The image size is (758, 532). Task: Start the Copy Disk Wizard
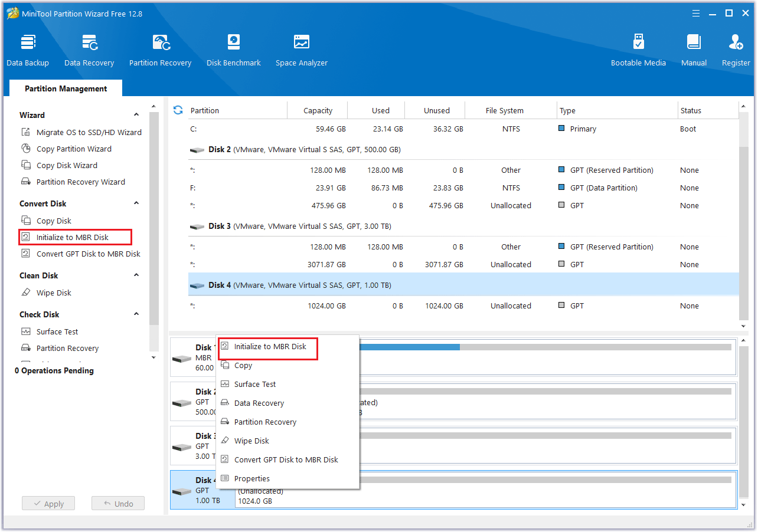pyautogui.click(x=59, y=165)
